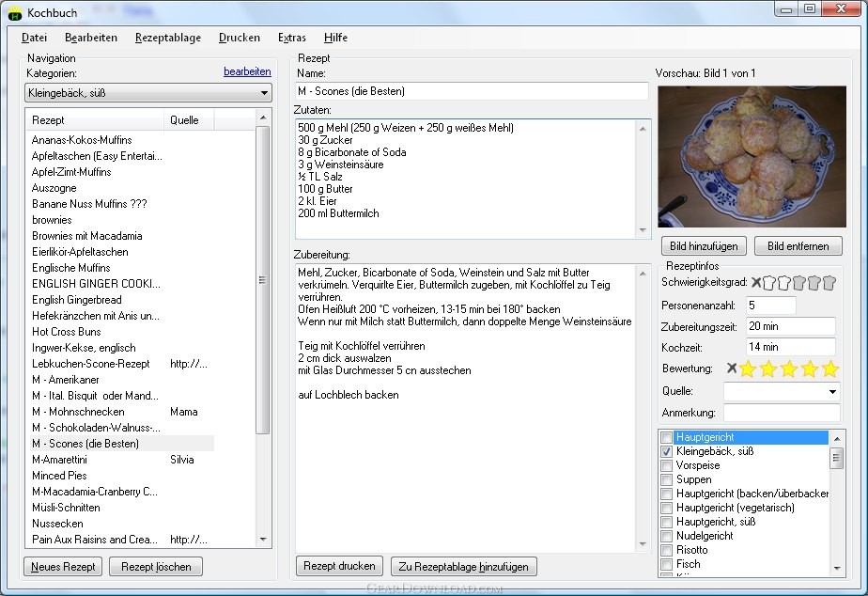Check the Suppen category
868x596 pixels.
coord(667,479)
